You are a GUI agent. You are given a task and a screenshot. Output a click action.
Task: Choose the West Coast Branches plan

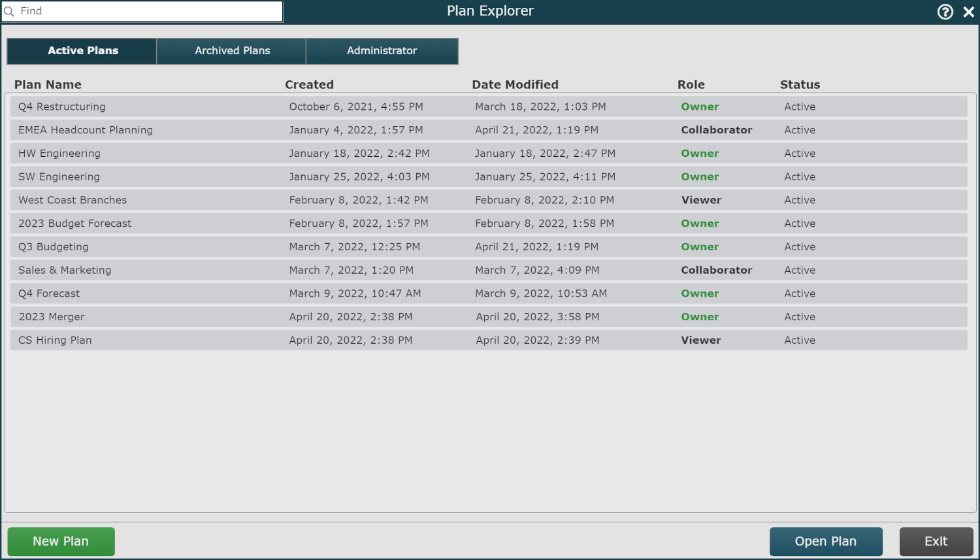[x=73, y=200]
